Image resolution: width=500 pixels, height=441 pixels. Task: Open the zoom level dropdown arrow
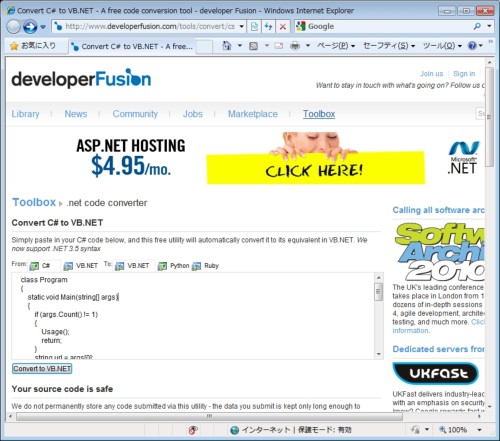pyautogui.click(x=479, y=430)
